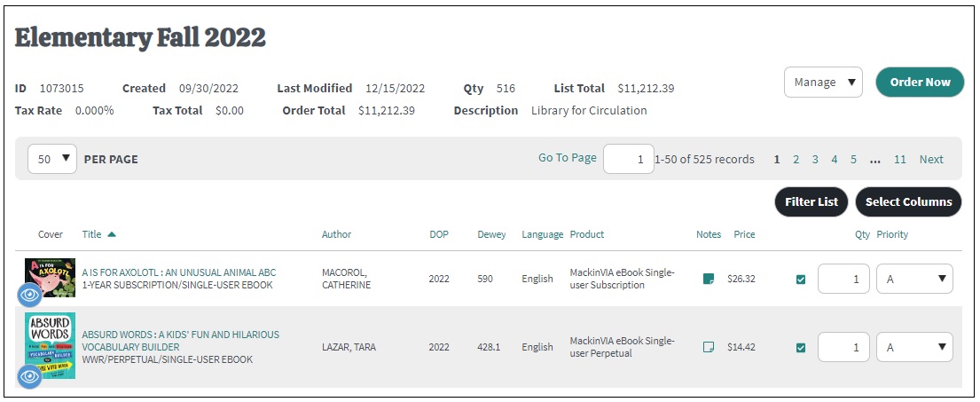Open the Absurd Words title link

pos(181,341)
